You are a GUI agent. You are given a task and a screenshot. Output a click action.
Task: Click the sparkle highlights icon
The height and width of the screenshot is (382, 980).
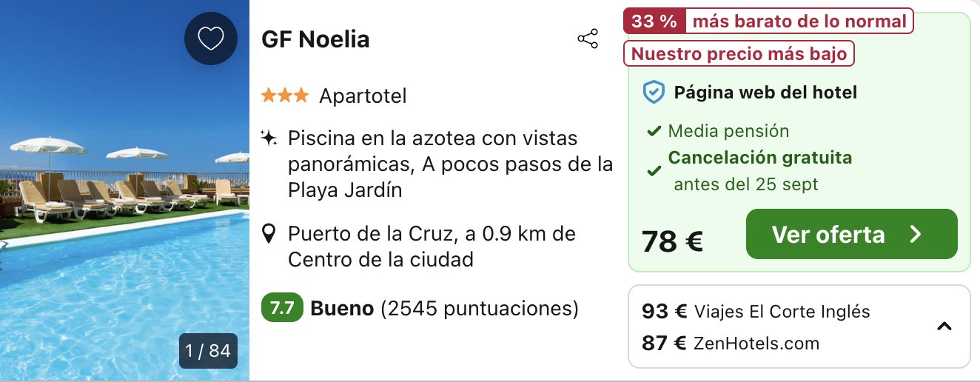(269, 138)
